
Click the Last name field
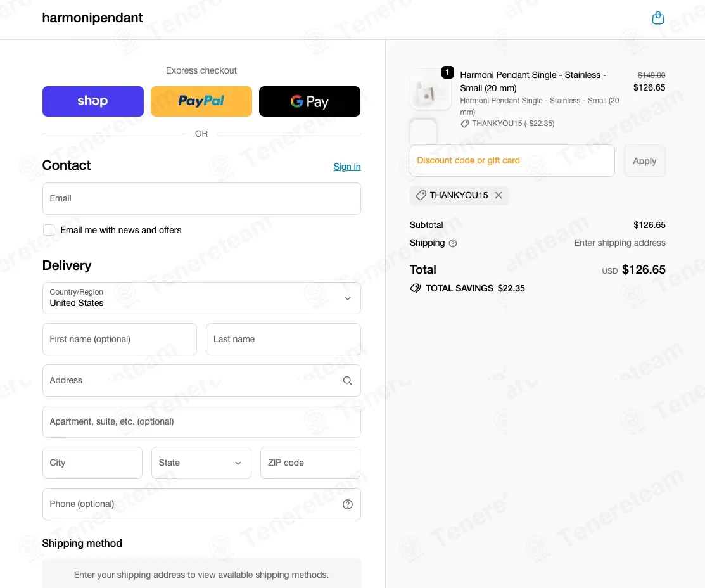coord(283,340)
